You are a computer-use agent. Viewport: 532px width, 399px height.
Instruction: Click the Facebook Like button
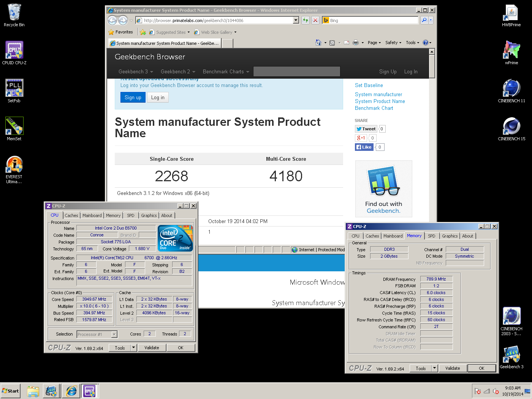pyautogui.click(x=364, y=147)
